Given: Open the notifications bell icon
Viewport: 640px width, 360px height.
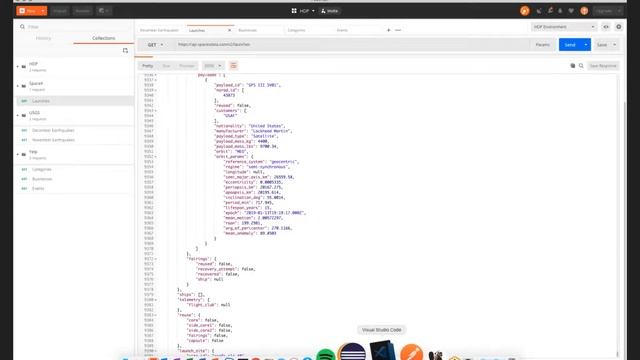Looking at the screenshot, I should pos(560,11).
